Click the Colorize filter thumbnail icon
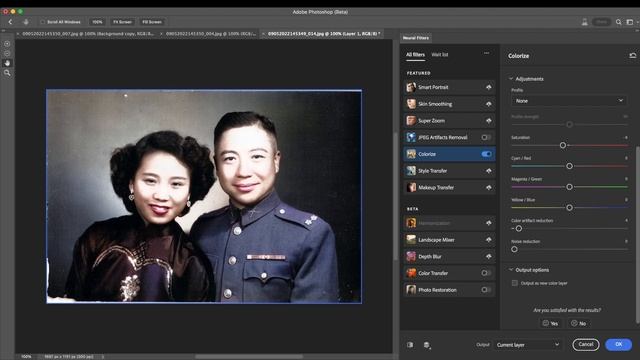The image size is (640, 360). 411,154
